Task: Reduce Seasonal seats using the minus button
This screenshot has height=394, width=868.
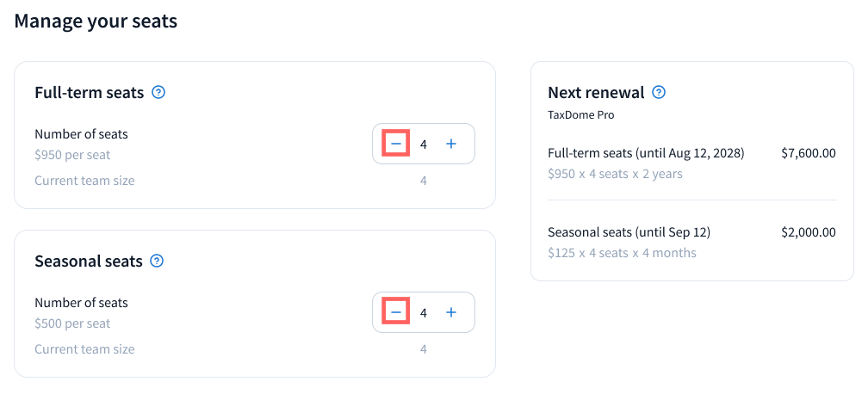Action: click(x=396, y=312)
